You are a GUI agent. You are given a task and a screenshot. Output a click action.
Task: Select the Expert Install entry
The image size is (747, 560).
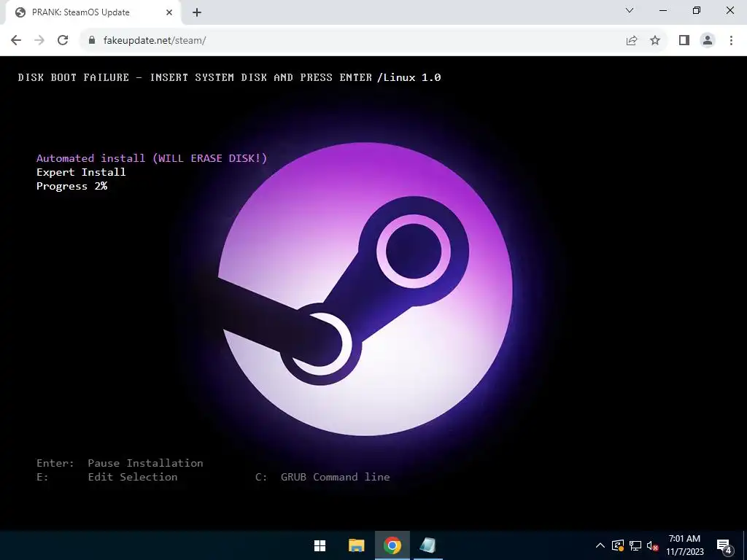pyautogui.click(x=81, y=172)
